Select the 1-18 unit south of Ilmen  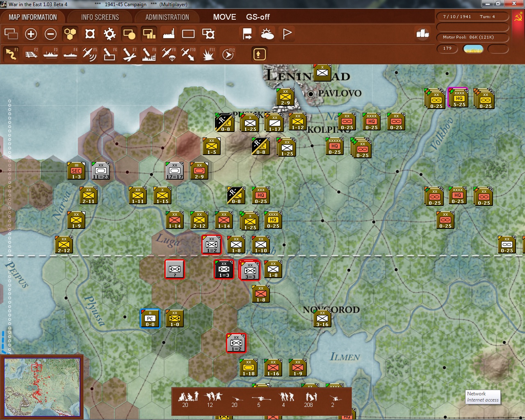point(249,367)
